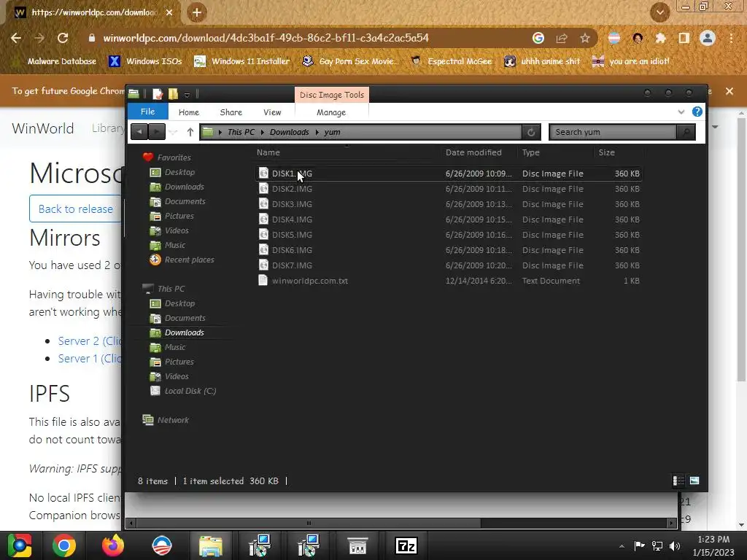Switch to the Home ribbon tab
The image size is (747, 560).
click(189, 112)
